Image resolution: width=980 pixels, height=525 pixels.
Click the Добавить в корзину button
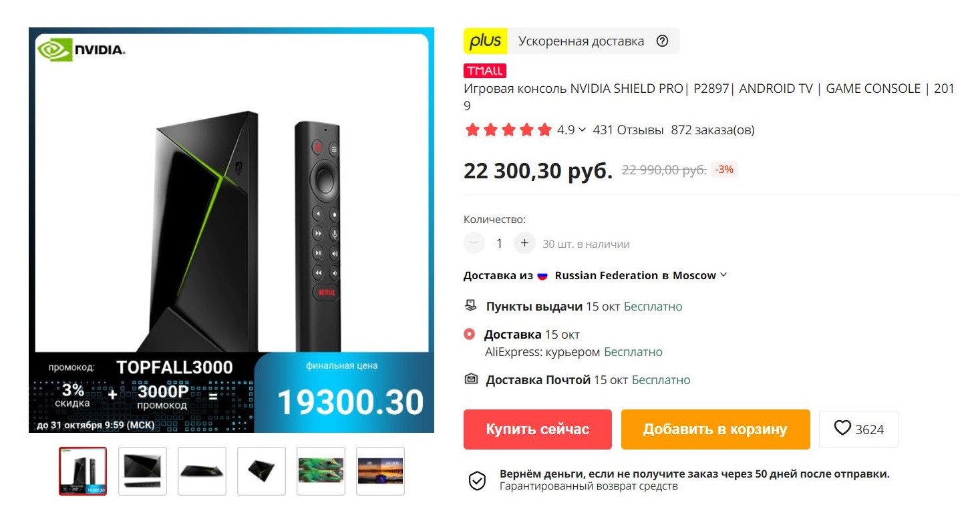pos(715,429)
